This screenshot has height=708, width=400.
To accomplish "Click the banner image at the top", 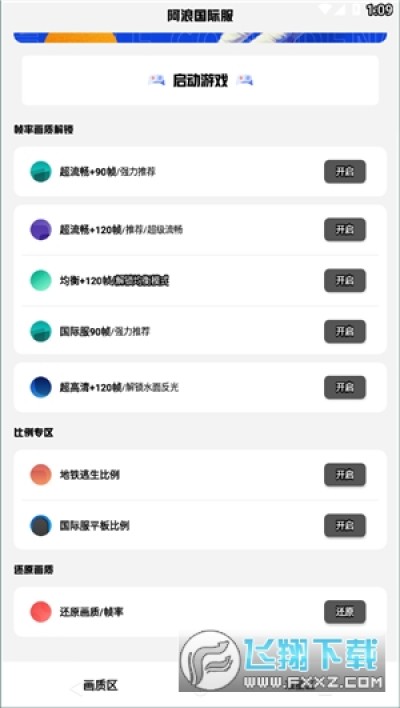I will (200, 37).
